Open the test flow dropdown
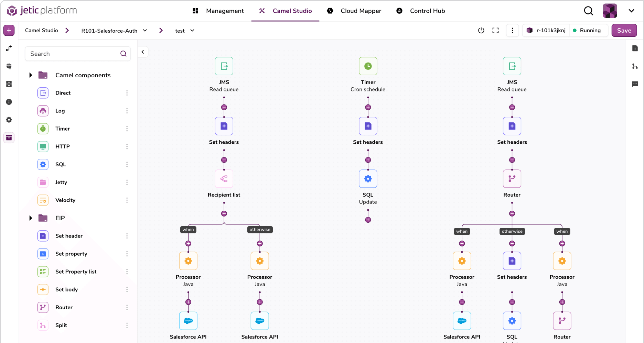 click(193, 31)
